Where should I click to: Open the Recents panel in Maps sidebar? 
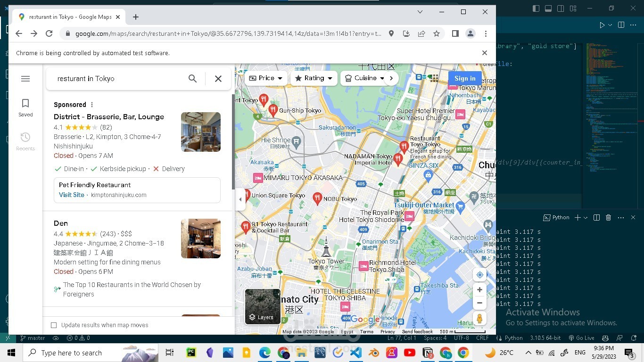click(25, 141)
